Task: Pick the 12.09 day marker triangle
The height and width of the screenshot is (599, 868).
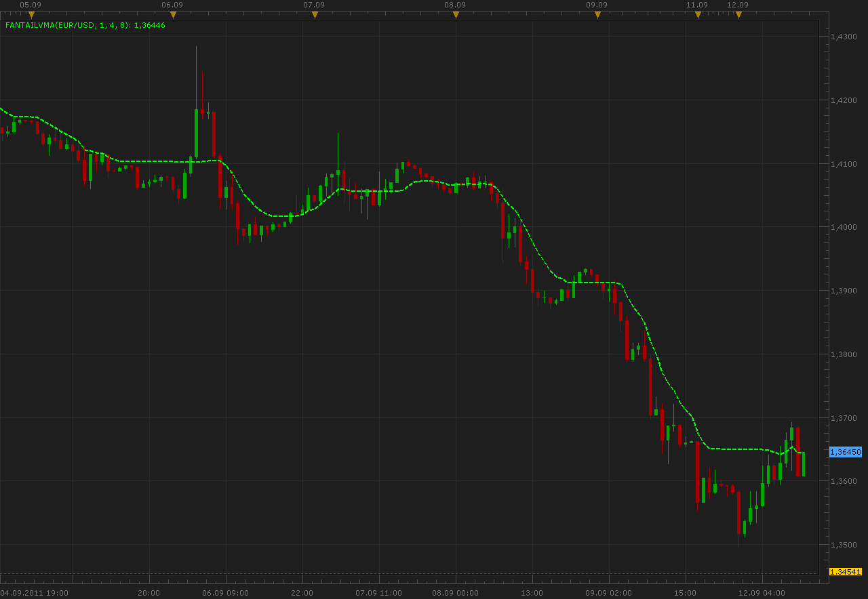Action: pos(738,15)
